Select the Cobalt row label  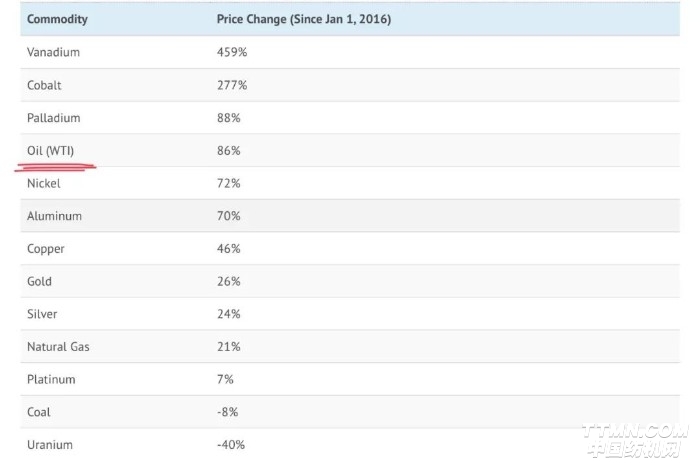(x=44, y=85)
